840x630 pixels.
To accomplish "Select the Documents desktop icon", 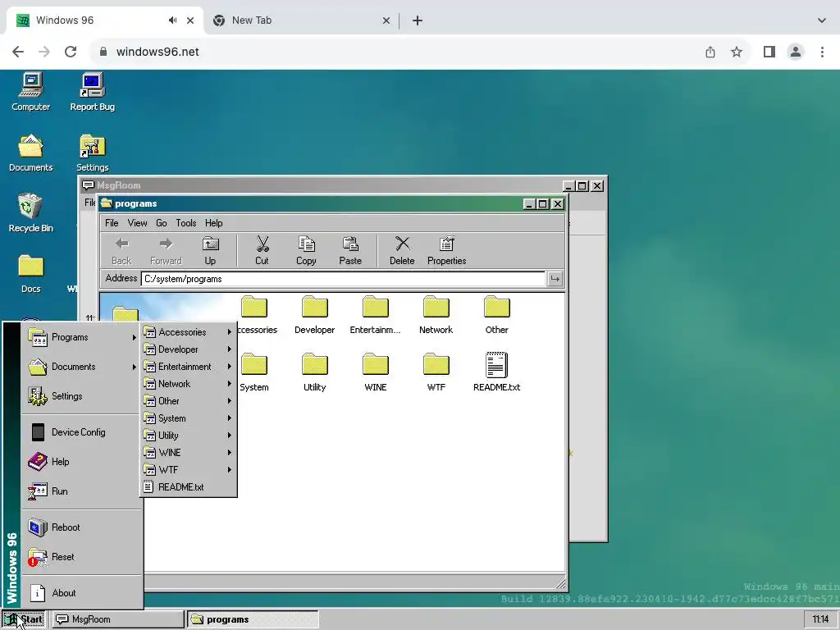I will pyautogui.click(x=31, y=153).
